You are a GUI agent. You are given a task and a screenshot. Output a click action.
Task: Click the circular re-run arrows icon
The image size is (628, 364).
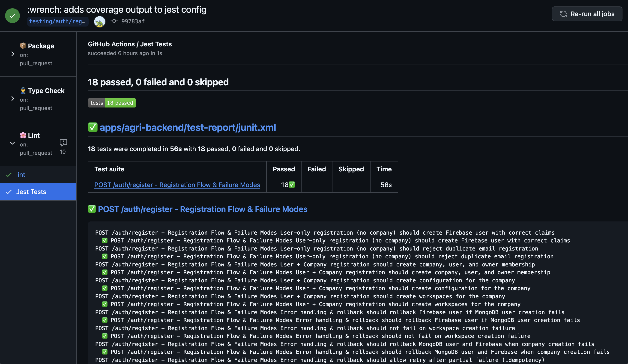[x=563, y=14]
